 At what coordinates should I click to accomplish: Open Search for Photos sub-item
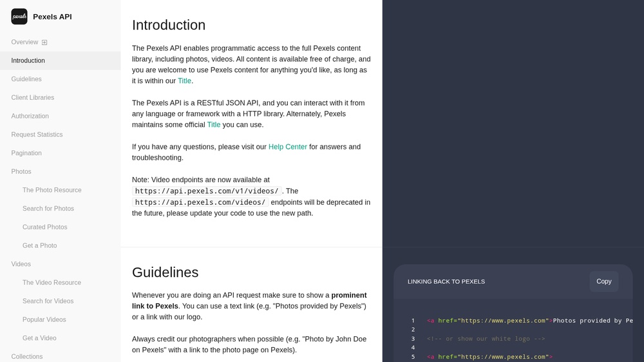48,208
